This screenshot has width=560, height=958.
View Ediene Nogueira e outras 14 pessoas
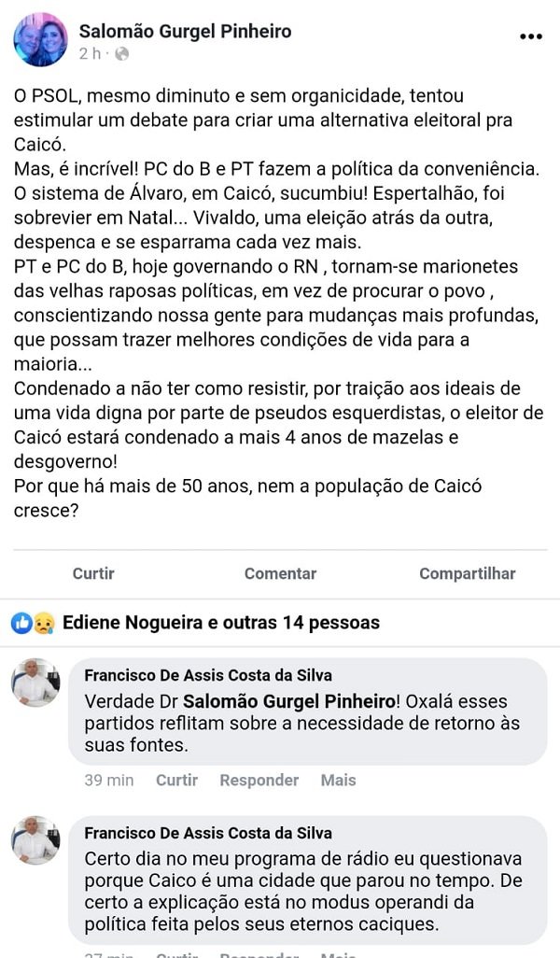coord(221,623)
